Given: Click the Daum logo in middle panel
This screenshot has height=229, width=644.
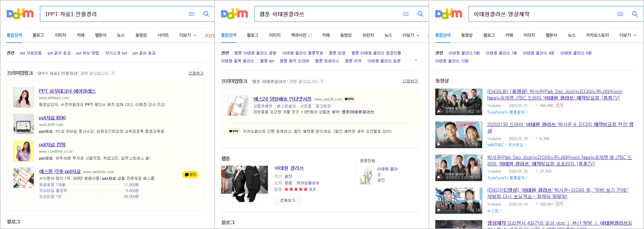Looking at the screenshot, I should tap(234, 14).
